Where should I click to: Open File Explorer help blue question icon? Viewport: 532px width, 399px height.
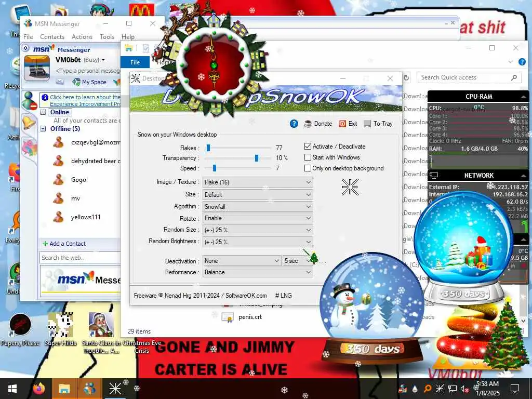point(522,62)
